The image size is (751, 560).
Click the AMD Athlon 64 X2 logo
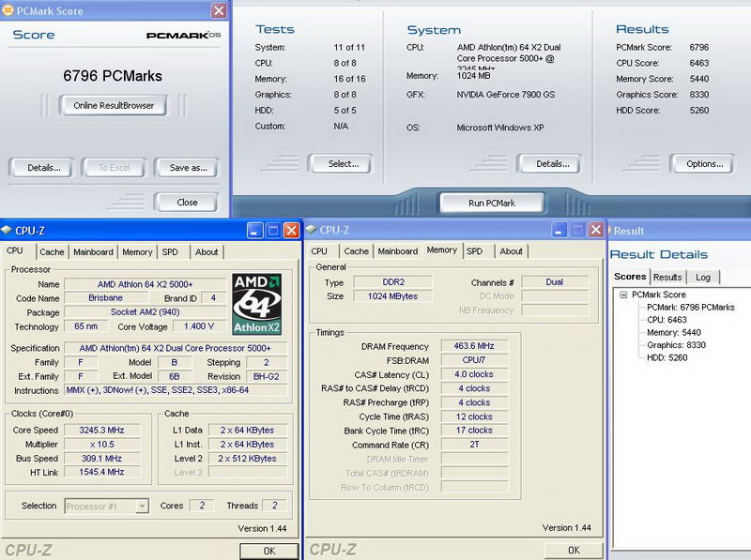pos(256,304)
